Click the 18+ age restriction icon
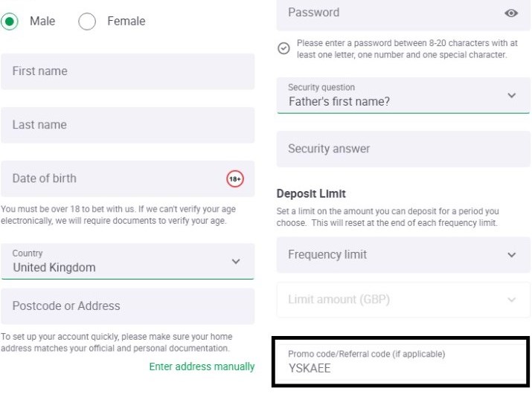Screen dimensions: 532x394 pos(235,178)
